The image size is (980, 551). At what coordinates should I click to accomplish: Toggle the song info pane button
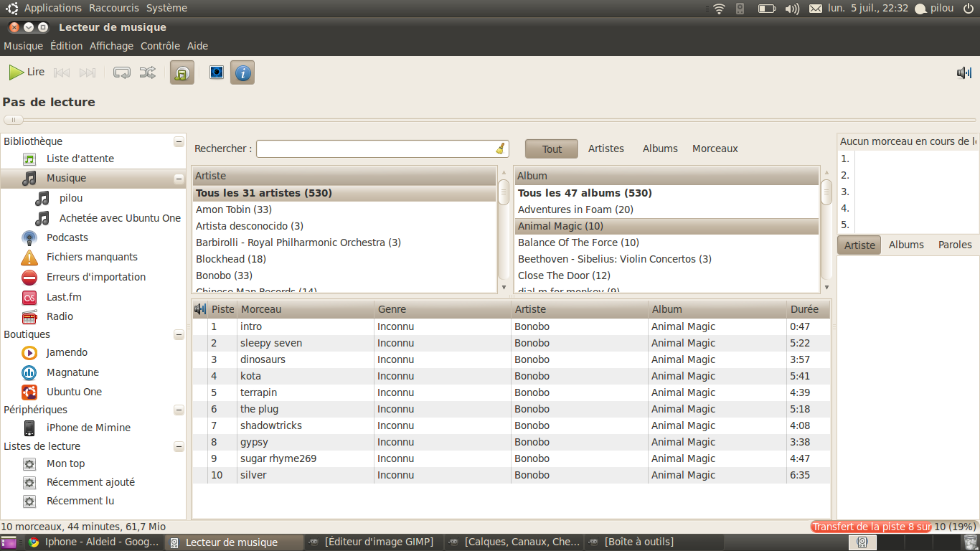(x=242, y=72)
